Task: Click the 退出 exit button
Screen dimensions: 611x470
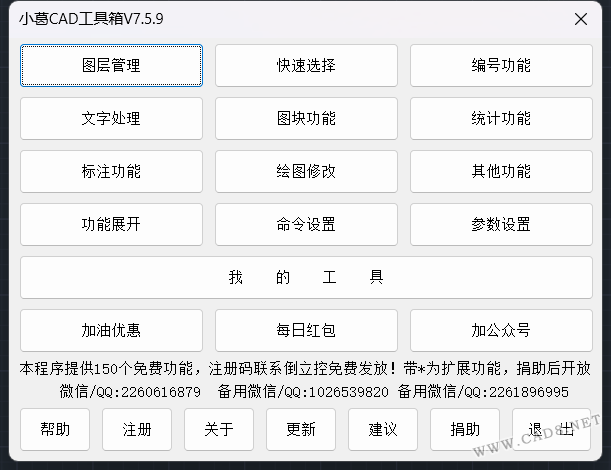Action: (551, 429)
